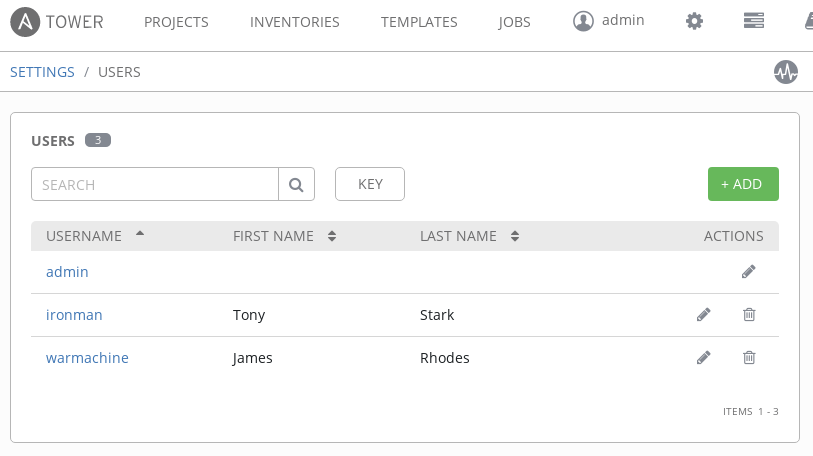Click the search magnifier button
Image resolution: width=813 pixels, height=456 pixels.
coord(296,184)
